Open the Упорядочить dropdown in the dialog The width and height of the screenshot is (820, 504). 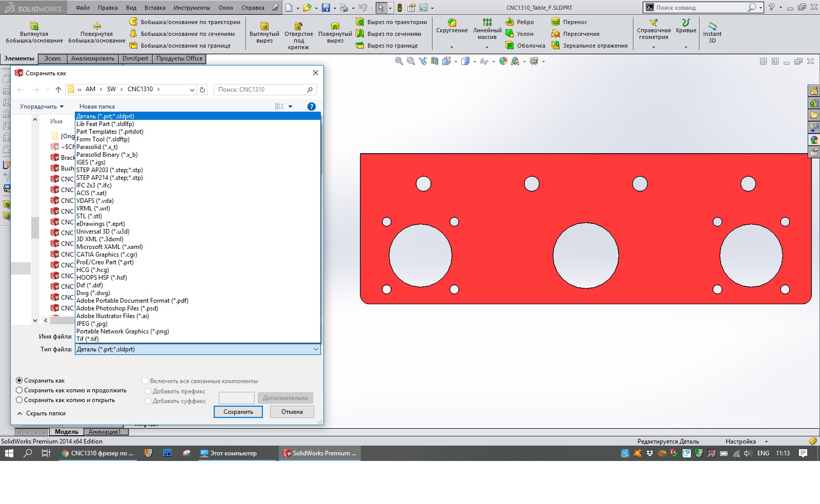pyautogui.click(x=42, y=107)
